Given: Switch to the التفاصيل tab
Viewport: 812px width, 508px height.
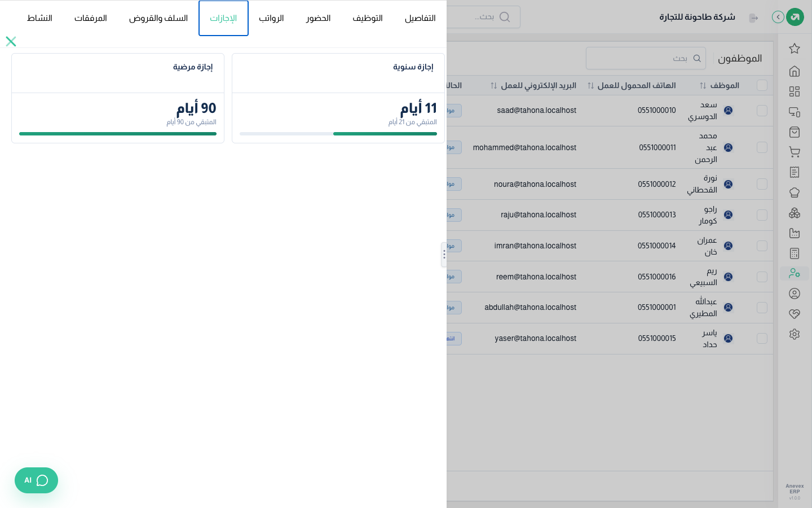Looking at the screenshot, I should [x=420, y=18].
